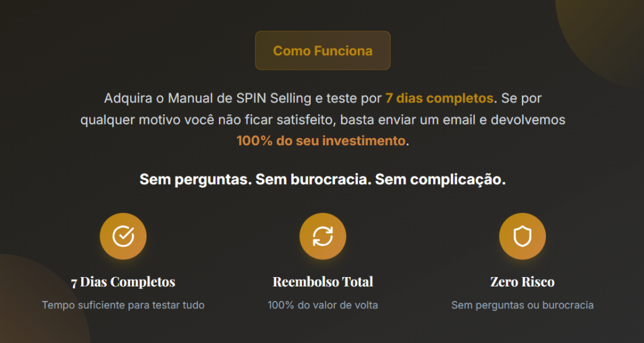The height and width of the screenshot is (343, 644).
Task: Click "Tempo suficiente para testar tudo" caption
Action: click(x=123, y=305)
